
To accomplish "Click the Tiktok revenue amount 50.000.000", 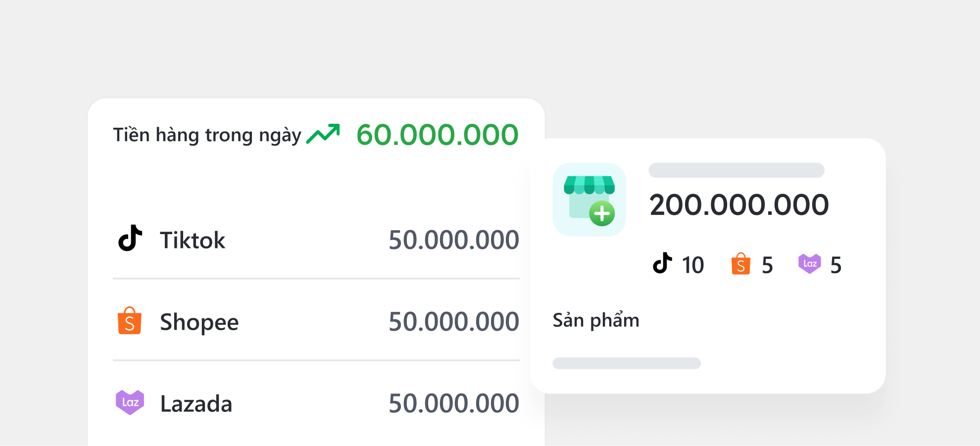I will tap(453, 241).
